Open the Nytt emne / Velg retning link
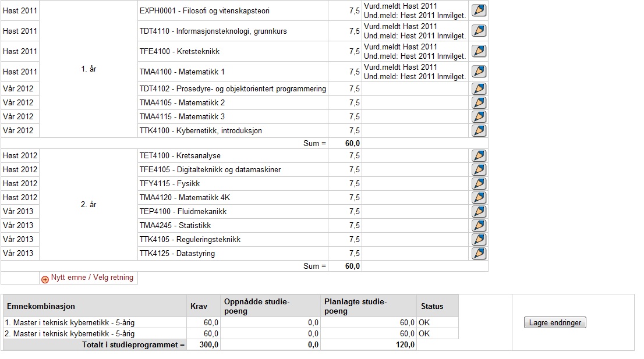The image size is (644, 359). [92, 278]
